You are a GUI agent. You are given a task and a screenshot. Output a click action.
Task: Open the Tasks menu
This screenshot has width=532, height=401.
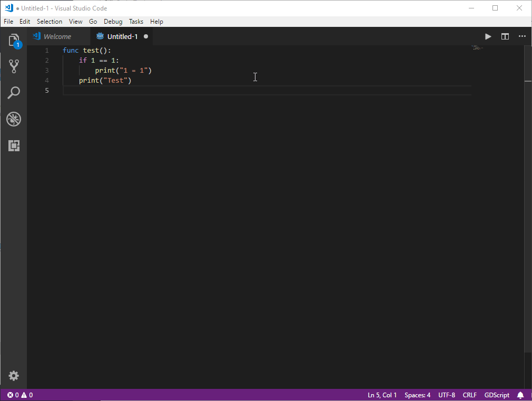pos(136,22)
